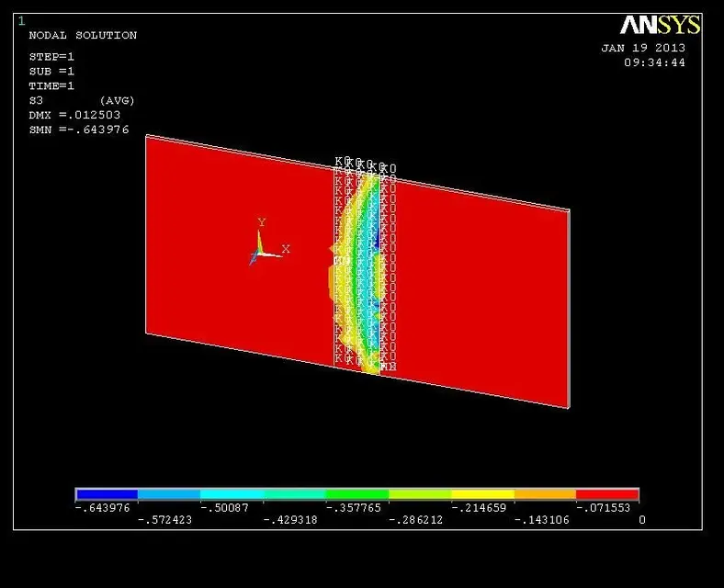Click the cyan legend swatch
Screen dimensions: 724x588
point(232,494)
